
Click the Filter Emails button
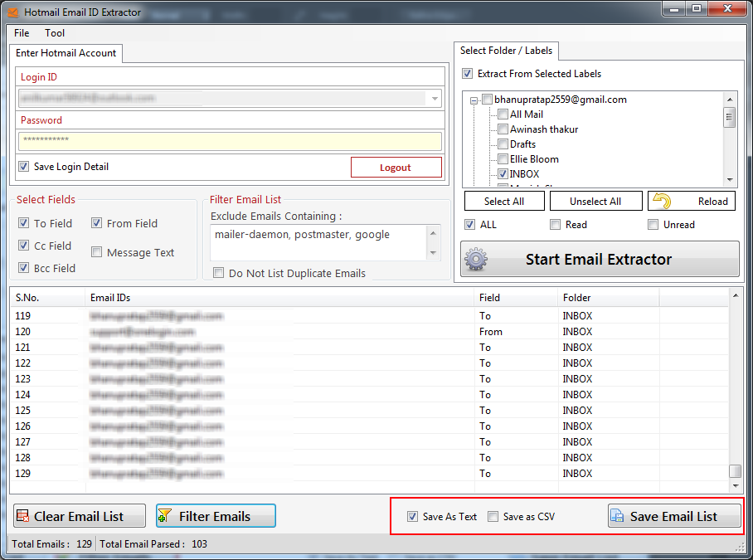pos(216,516)
